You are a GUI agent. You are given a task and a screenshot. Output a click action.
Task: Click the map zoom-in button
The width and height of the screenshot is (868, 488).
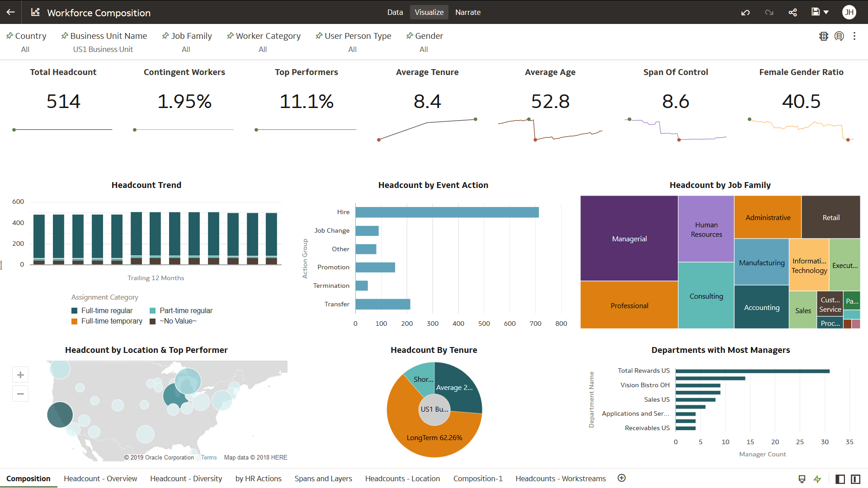tap(20, 375)
